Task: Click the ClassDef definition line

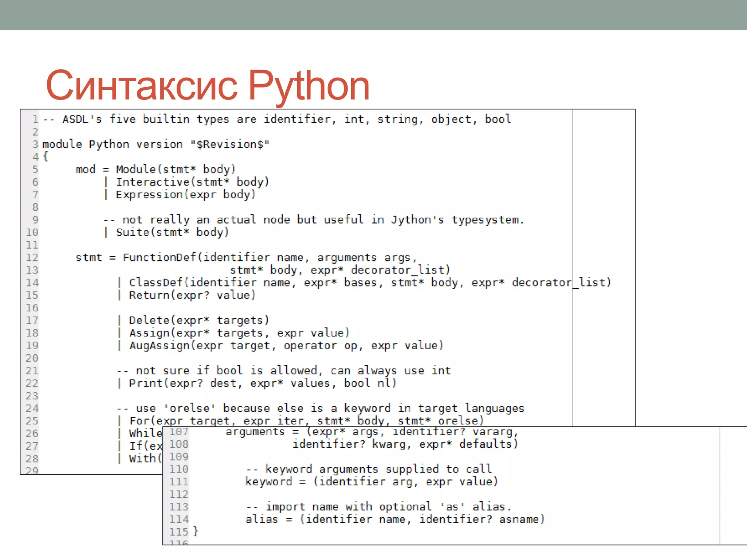Action: tap(364, 283)
